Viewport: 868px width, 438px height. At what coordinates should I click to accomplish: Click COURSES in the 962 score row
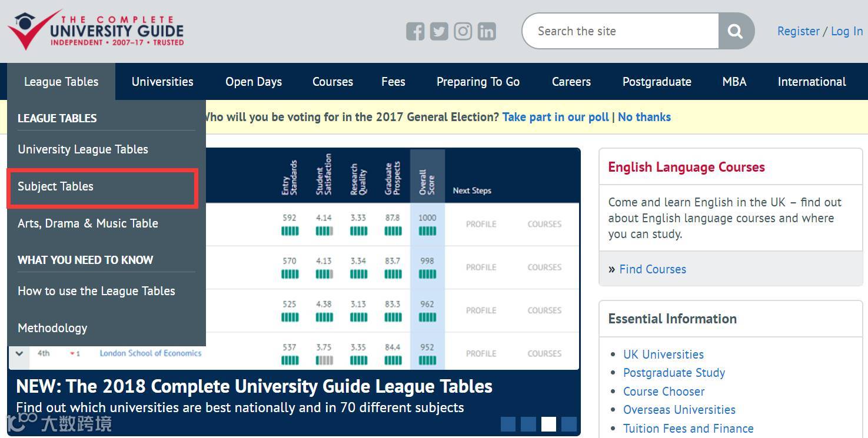[x=544, y=310]
